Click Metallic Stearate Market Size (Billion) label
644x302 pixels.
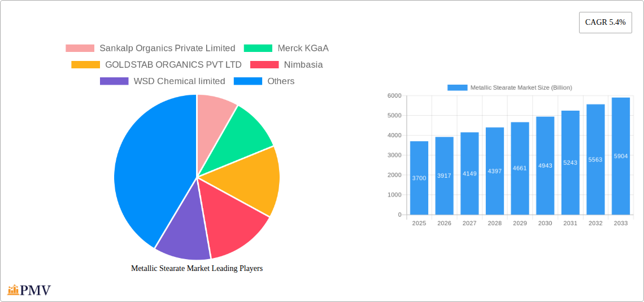coord(521,87)
